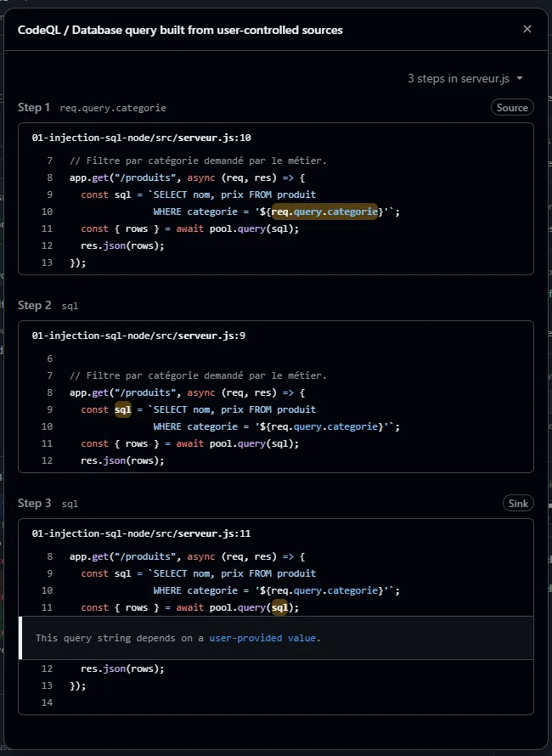Click the French comment on line 7 in Step 1

pyautogui.click(x=198, y=161)
